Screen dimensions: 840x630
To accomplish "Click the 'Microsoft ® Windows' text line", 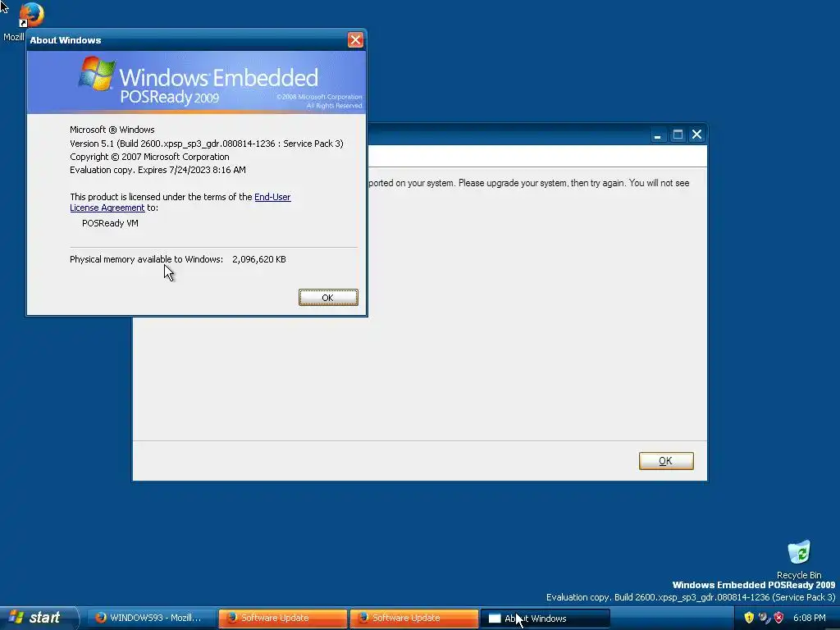I will pyautogui.click(x=112, y=130).
